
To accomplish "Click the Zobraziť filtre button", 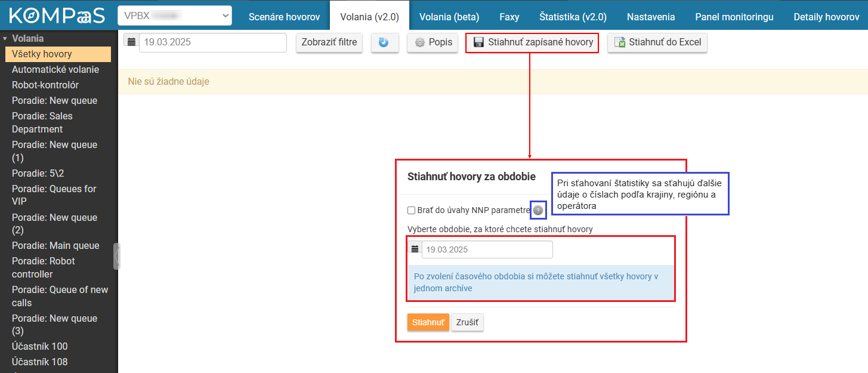I will (329, 43).
